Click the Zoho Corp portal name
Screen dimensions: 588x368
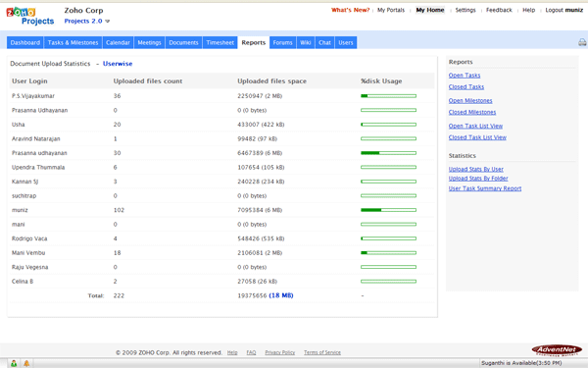[x=83, y=11]
